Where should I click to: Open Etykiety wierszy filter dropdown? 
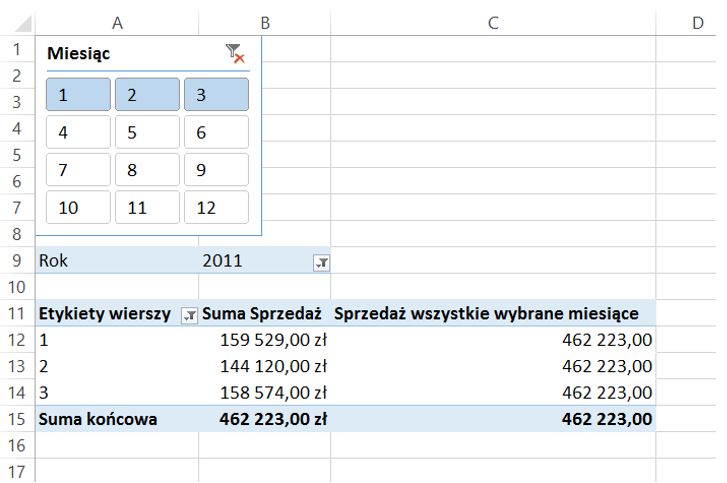click(188, 315)
